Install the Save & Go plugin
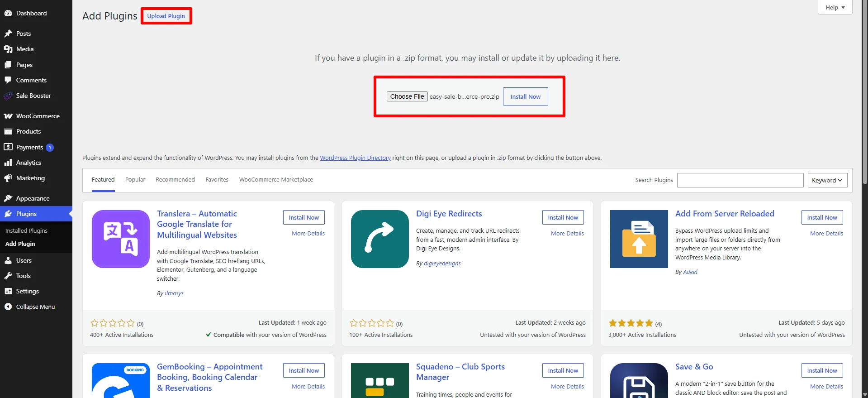Screen dimensions: 868x398 coord(822,370)
